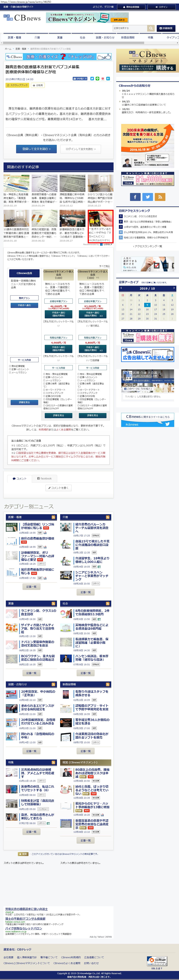The image size is (179, 980).
Task: Open RSS feed icon for 特集 category
Action: click(x=53, y=762)
